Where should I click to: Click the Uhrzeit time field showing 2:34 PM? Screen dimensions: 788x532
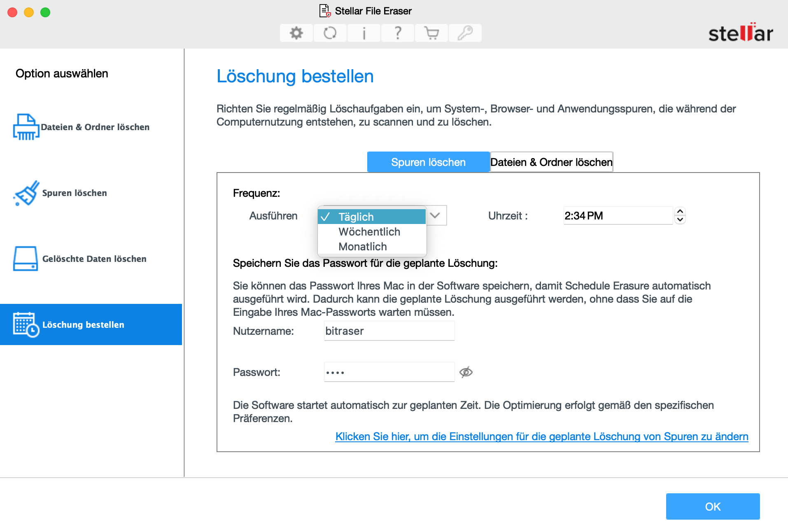click(618, 215)
